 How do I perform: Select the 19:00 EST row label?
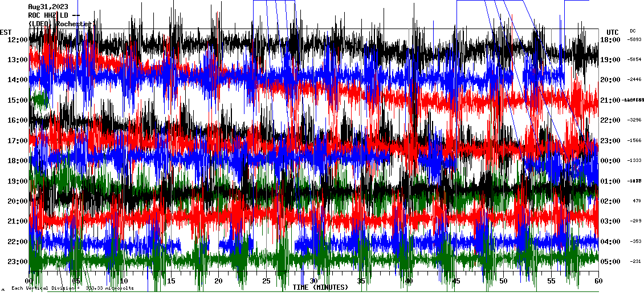click(x=17, y=181)
